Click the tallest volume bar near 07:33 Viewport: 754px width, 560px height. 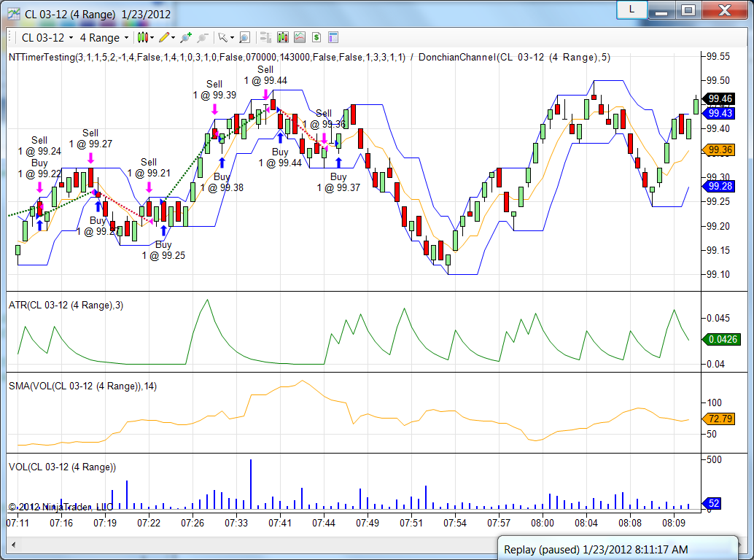click(251, 484)
